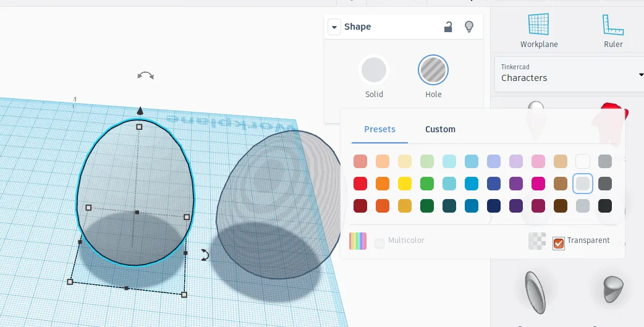
Task: Click the transparency checkerboard icon
Action: [537, 241]
